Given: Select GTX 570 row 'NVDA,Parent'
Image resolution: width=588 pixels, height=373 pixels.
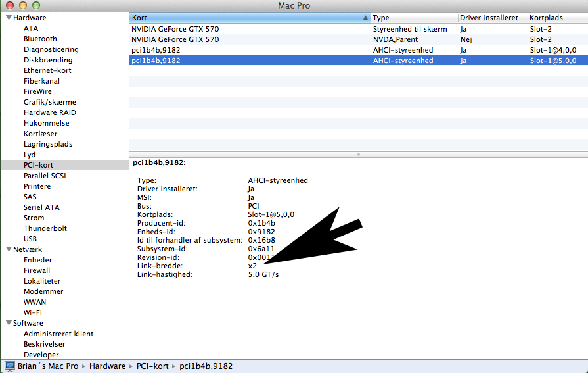Looking at the screenshot, I should (359, 39).
